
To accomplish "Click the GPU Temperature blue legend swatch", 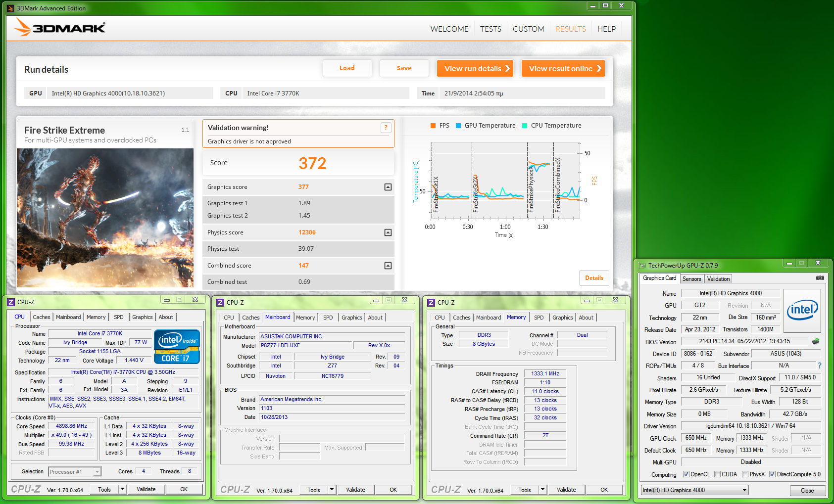I will 458,126.
